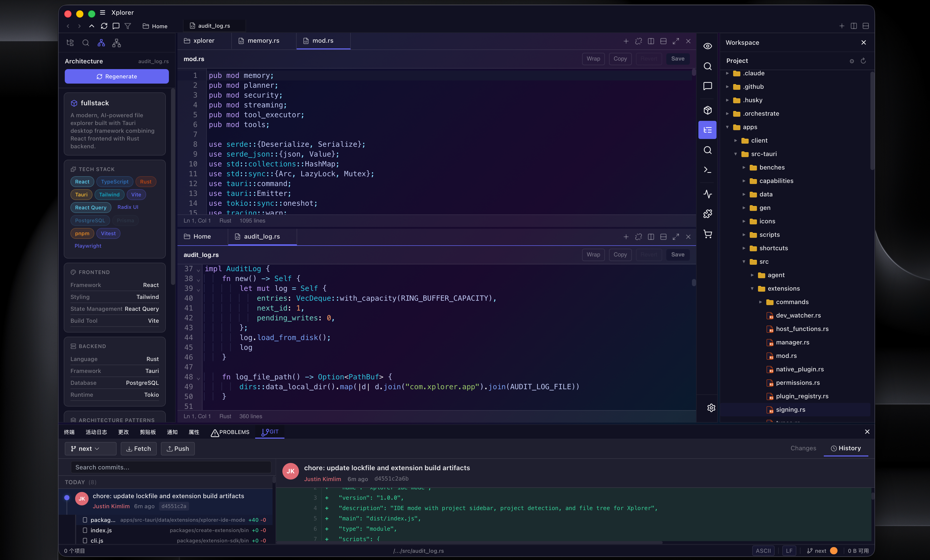Viewport: 930px width, 560px height.
Task: Click the 3D package box sidebar icon
Action: coord(707,110)
